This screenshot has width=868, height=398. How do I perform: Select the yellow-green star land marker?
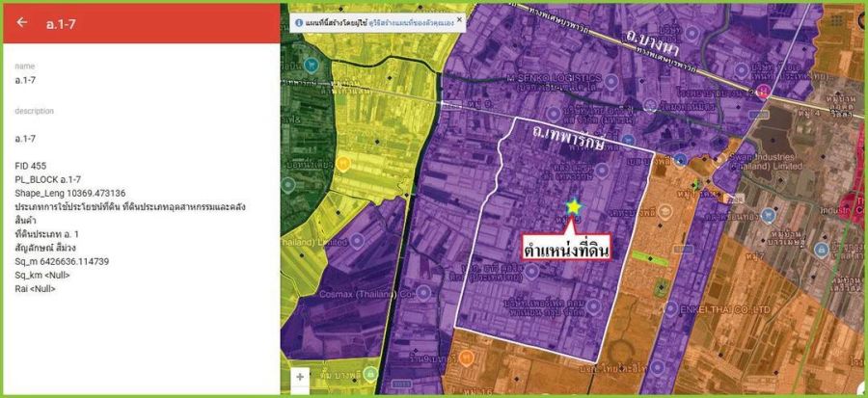click(574, 207)
